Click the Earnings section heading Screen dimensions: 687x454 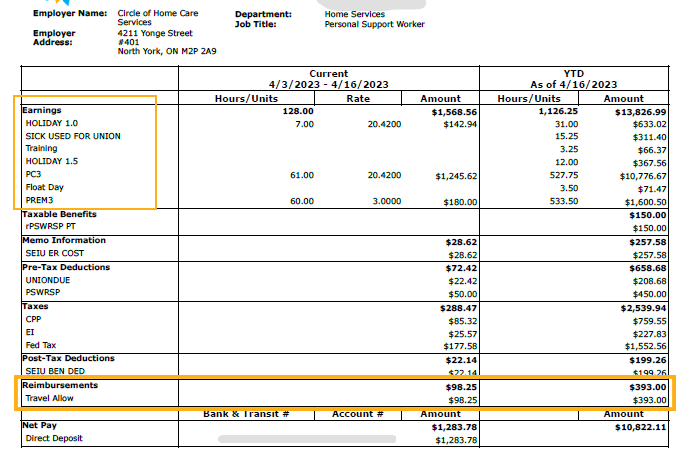43,111
